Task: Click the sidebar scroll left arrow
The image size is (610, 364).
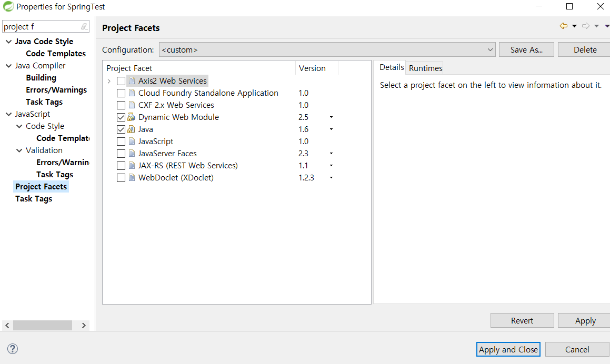Action: [7, 325]
